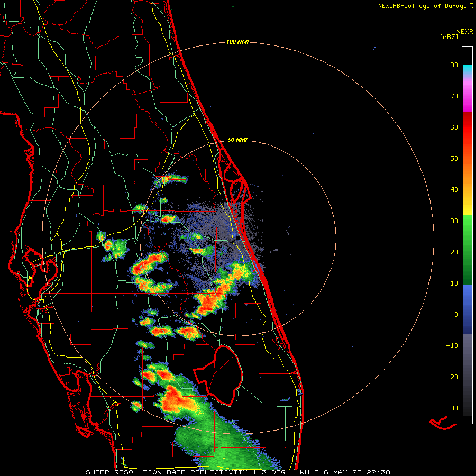This screenshot has height=476, width=476.
Task: Click the cyan top of the color bar
Action: pyautogui.click(x=467, y=69)
